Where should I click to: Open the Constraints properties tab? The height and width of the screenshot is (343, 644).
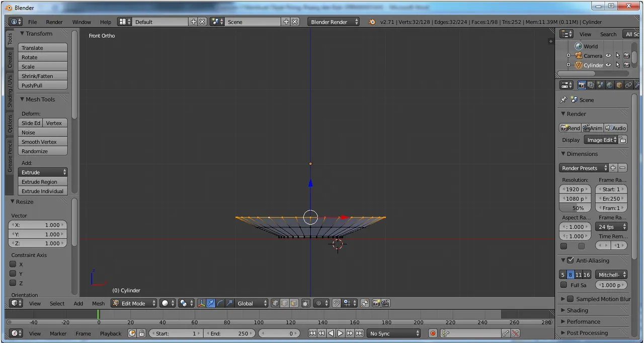click(x=628, y=85)
